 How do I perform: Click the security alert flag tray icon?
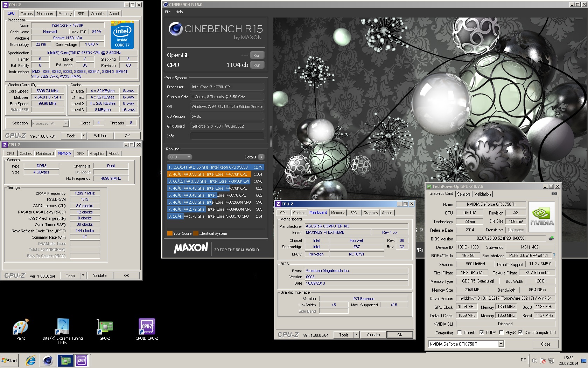[542, 360]
